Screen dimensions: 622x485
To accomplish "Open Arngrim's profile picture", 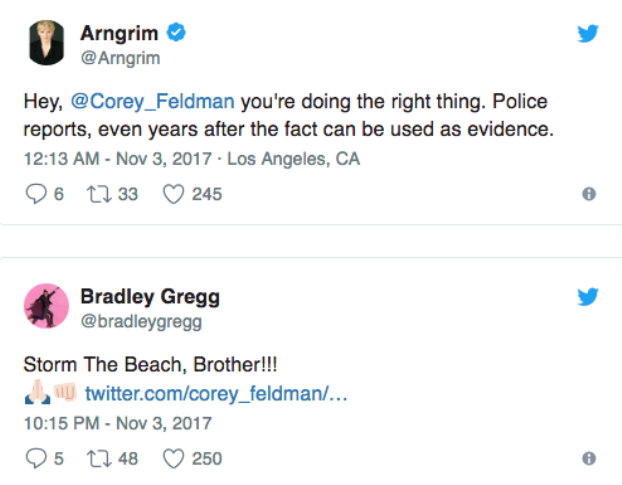I will tap(43, 43).
